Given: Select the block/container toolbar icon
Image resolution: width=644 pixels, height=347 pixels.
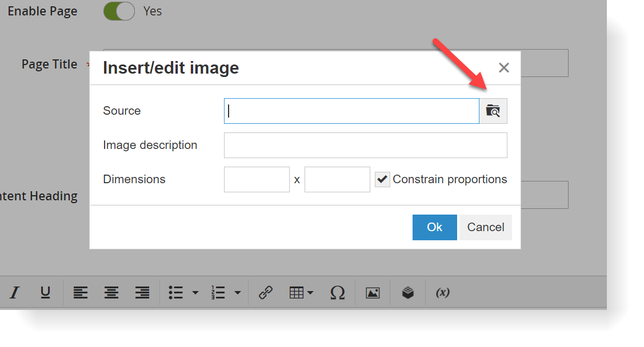Looking at the screenshot, I should click(407, 292).
